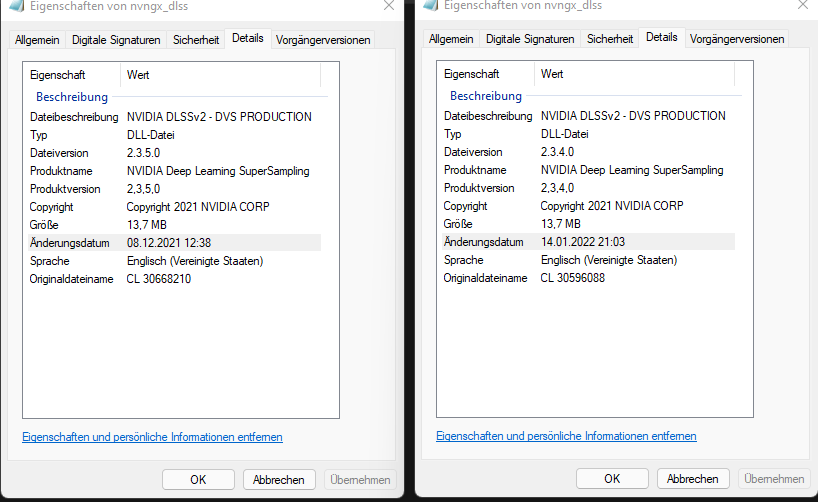Close the left nvngx_dlss properties window
818x502 pixels.
click(389, 6)
